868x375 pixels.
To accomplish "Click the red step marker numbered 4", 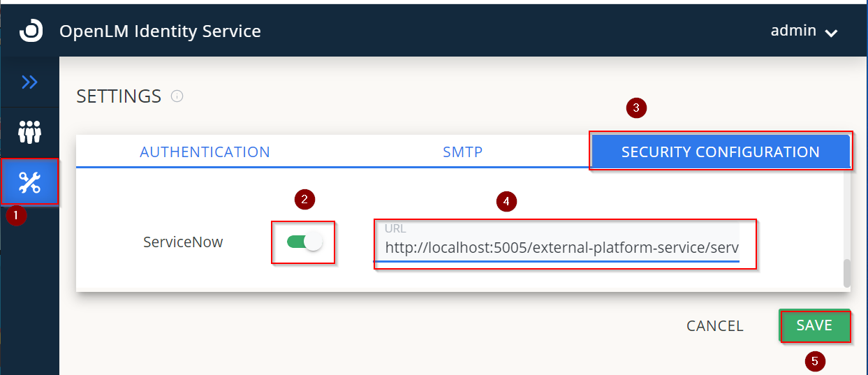I will (506, 202).
